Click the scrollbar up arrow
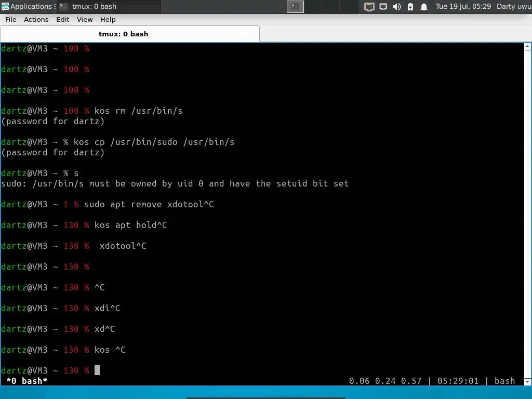This screenshot has height=399, width=532. (x=527, y=47)
